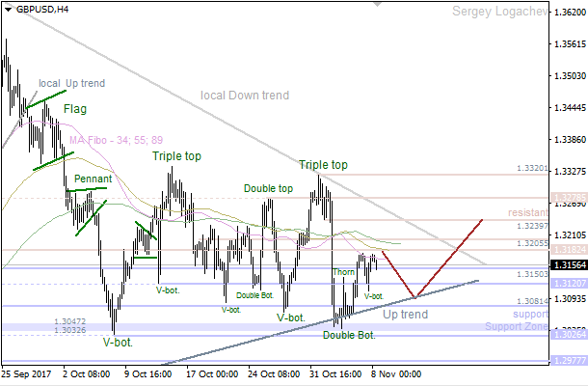Image resolution: width=588 pixels, height=386 pixels.
Task: Select the 1.29777 price level tag
Action: coord(568,361)
